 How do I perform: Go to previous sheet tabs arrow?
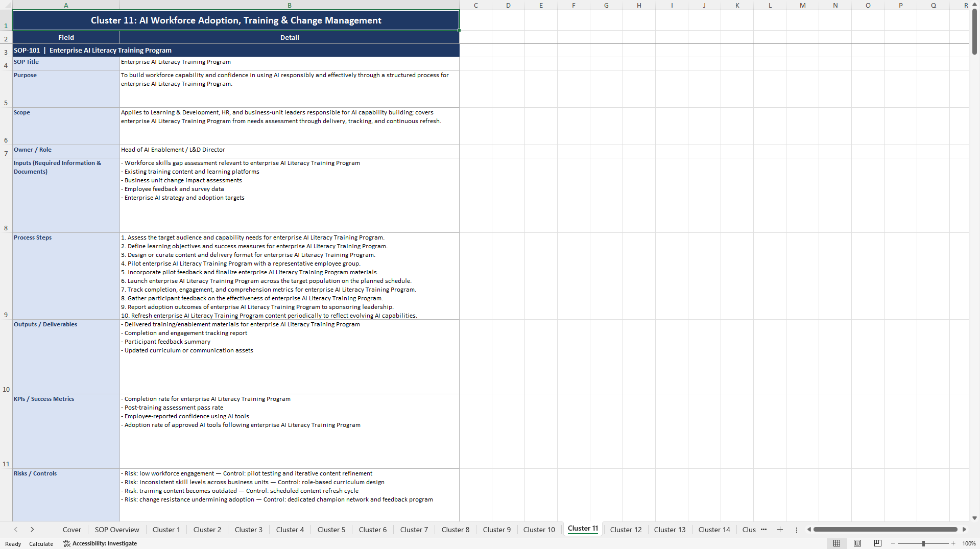tap(16, 530)
